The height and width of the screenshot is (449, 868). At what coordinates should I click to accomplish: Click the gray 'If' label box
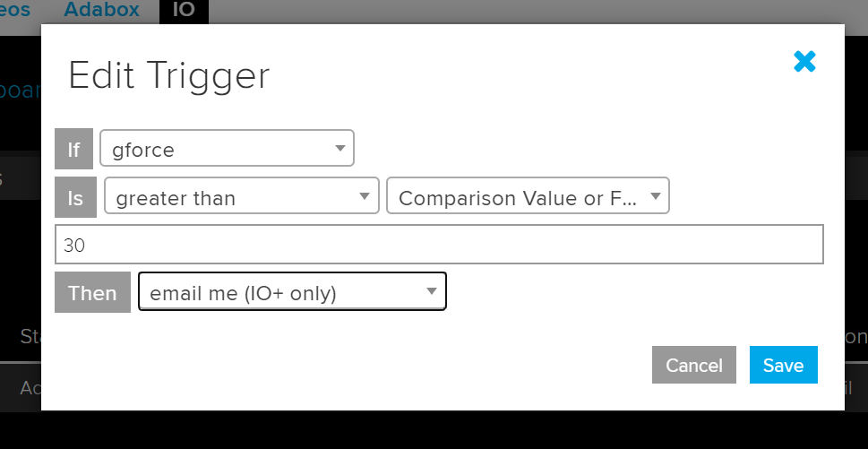73,149
